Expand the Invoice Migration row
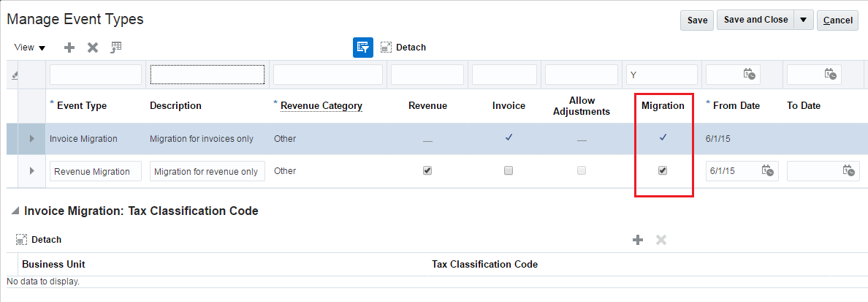Viewport: 868px width, 302px height. point(31,138)
